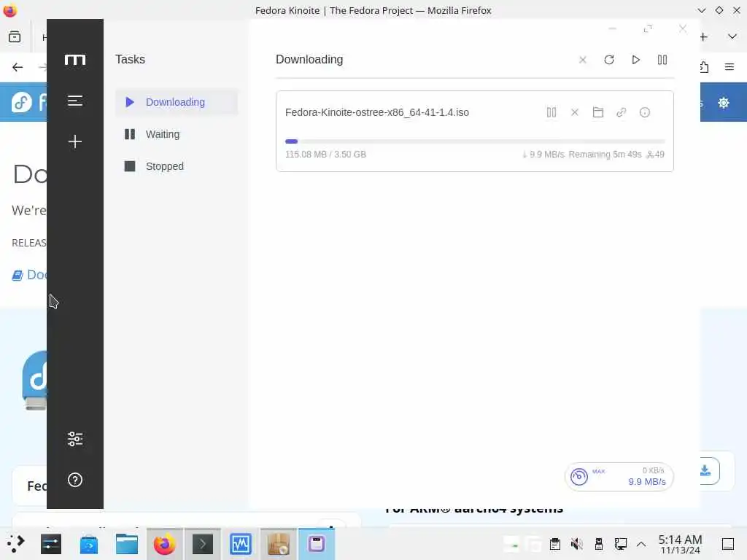Open Firefox recent browsing tab overview icon

15,36
